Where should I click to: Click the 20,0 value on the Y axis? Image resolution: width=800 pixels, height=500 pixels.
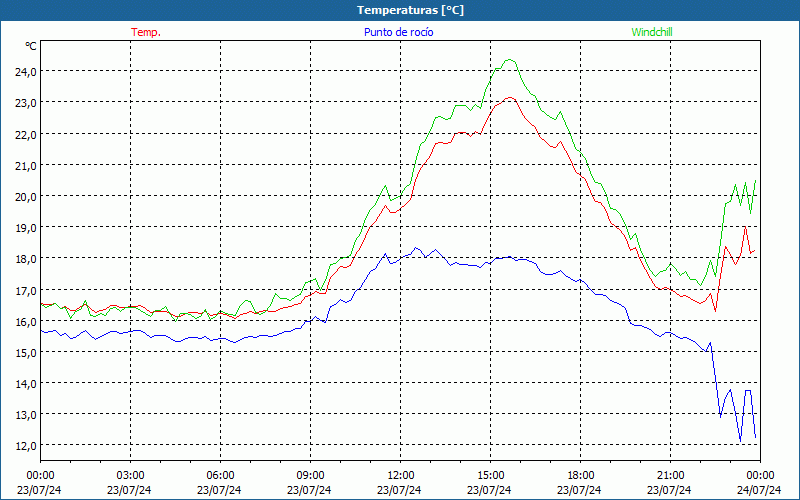[26, 196]
